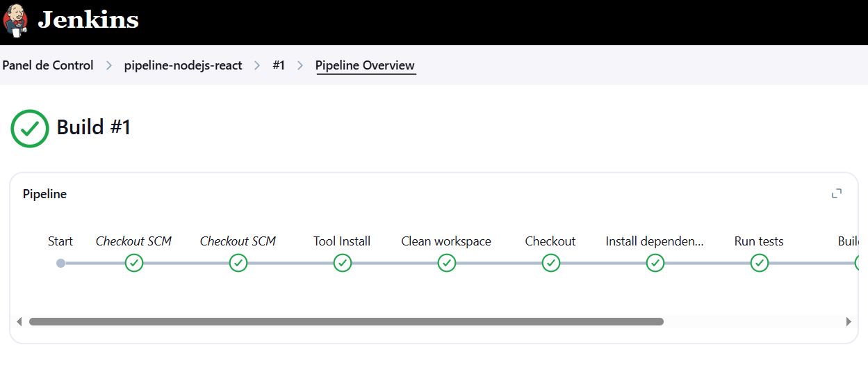
Task: Select Tool Install stage checkmark
Action: [343, 263]
